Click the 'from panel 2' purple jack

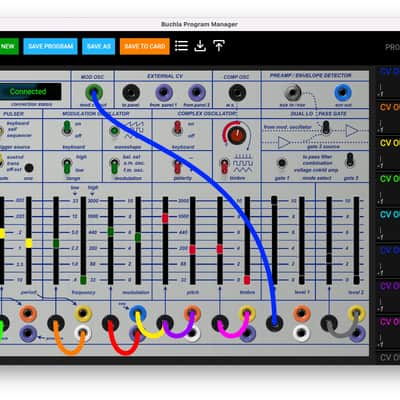(x=197, y=92)
